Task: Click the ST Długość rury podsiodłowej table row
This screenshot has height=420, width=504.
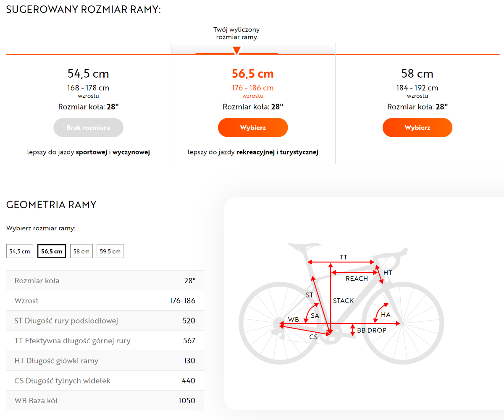Action: pos(105,321)
